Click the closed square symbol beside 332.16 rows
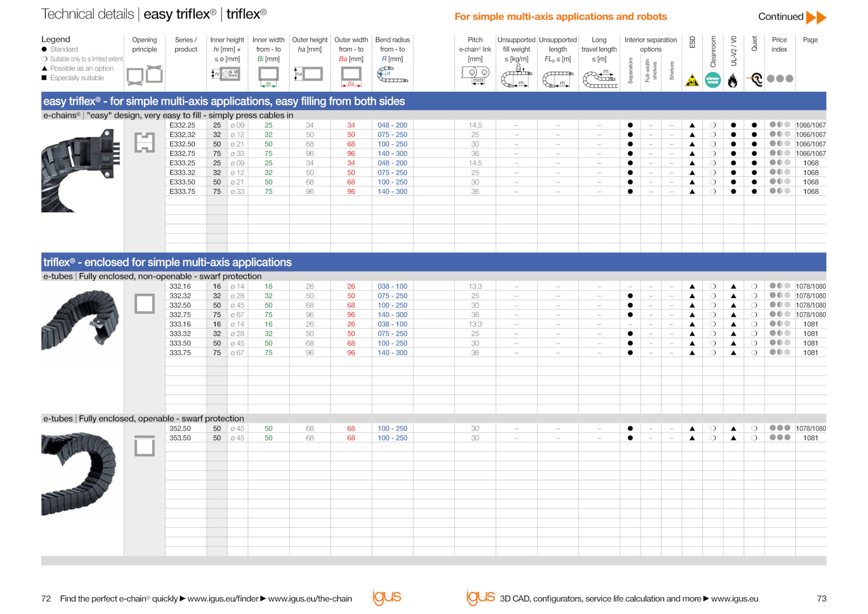The height and width of the screenshot is (614, 868). (145, 303)
